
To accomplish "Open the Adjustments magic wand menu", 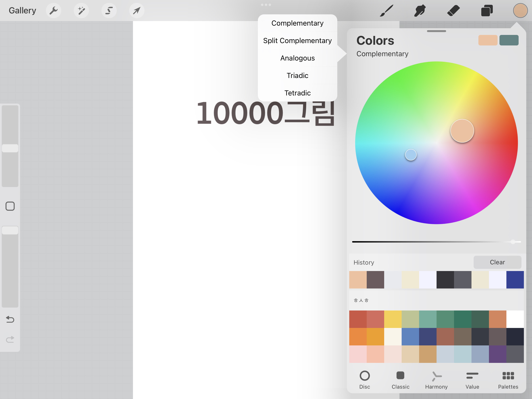I will 81,11.
